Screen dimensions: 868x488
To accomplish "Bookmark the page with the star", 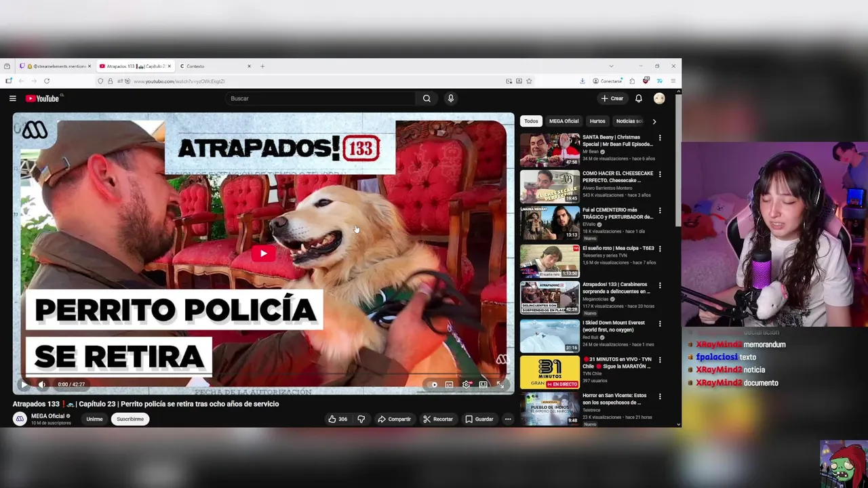I will pyautogui.click(x=529, y=81).
